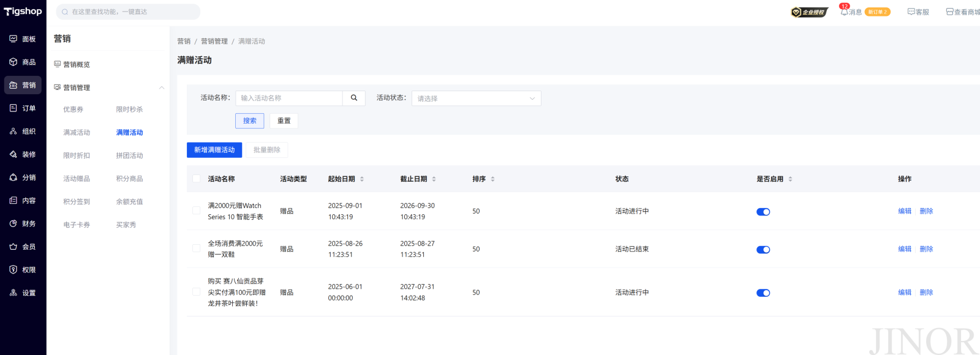980x355 pixels.
Task: Open 拼团活动 submenu item
Action: [130, 155]
